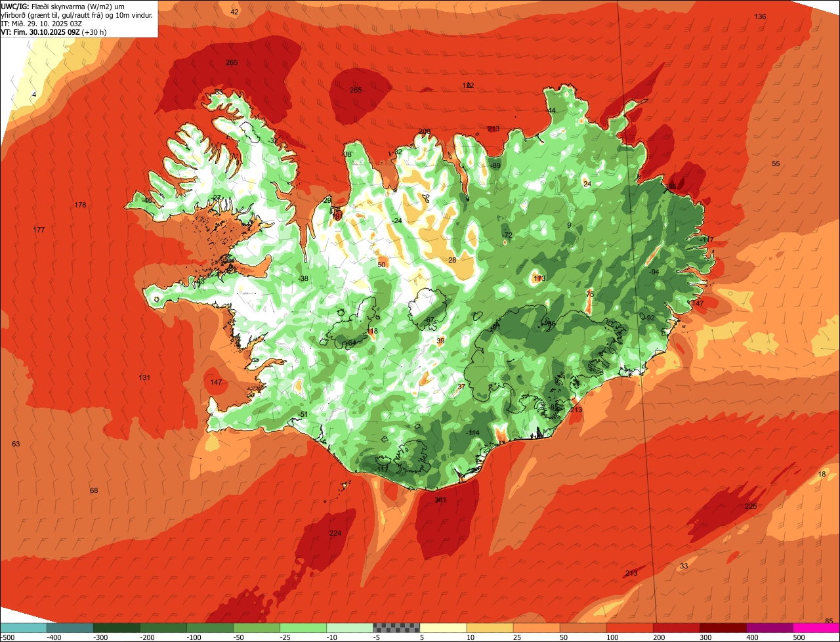Click the light green swatch between -25 and -10
The height and width of the screenshot is (642, 840).
pos(303,628)
